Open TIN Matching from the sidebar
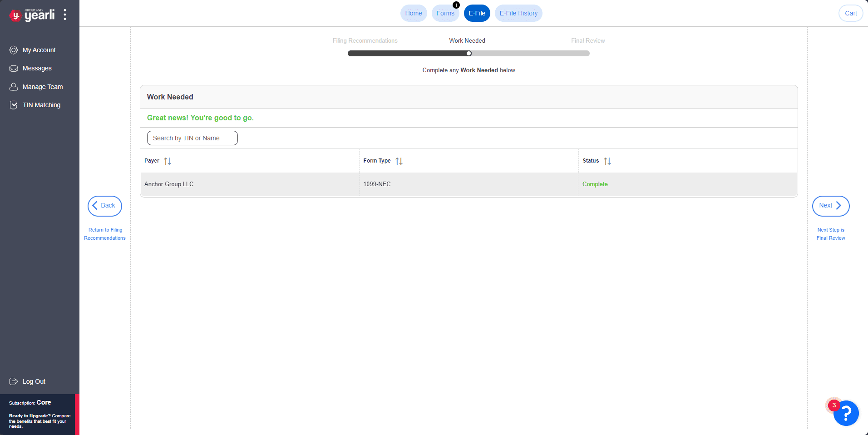Image resolution: width=868 pixels, height=435 pixels. point(41,105)
